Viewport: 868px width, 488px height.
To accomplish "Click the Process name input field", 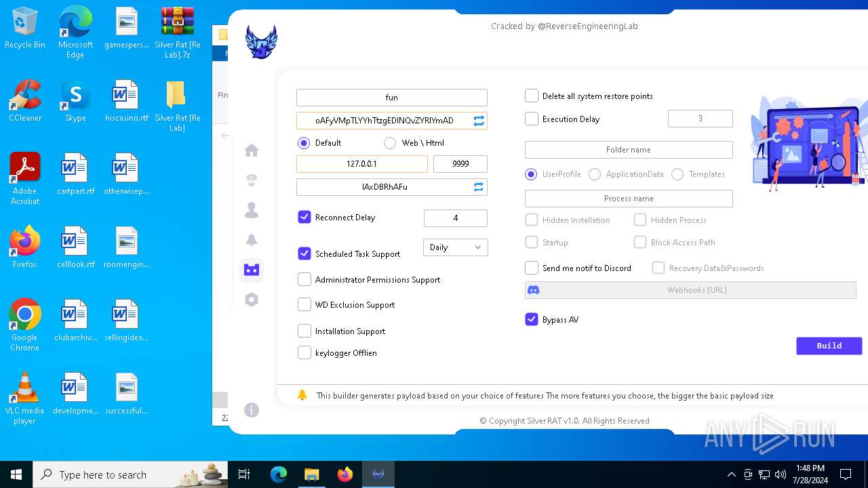I will (x=629, y=198).
